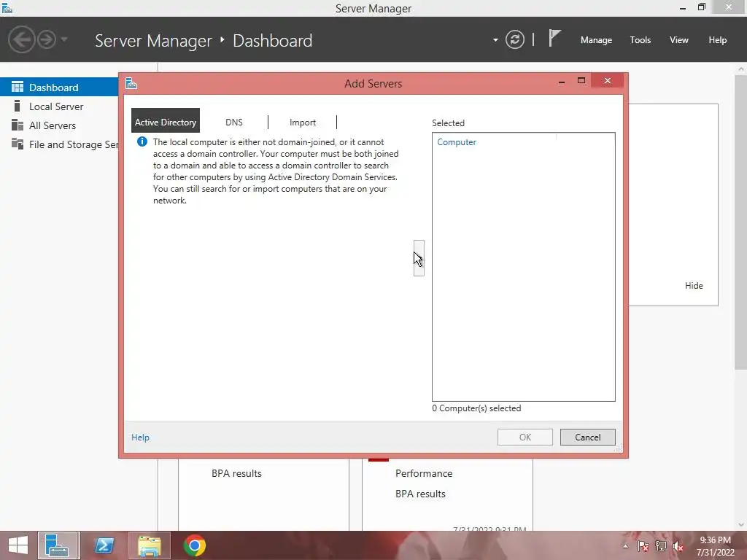The height and width of the screenshot is (560, 747).
Task: Close the Add Servers dialog
Action: [607, 80]
